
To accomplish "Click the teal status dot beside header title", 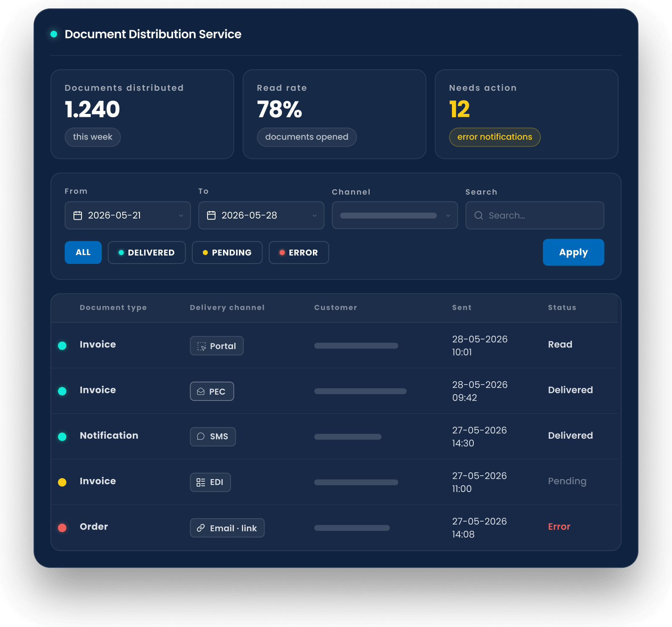I will (x=54, y=34).
